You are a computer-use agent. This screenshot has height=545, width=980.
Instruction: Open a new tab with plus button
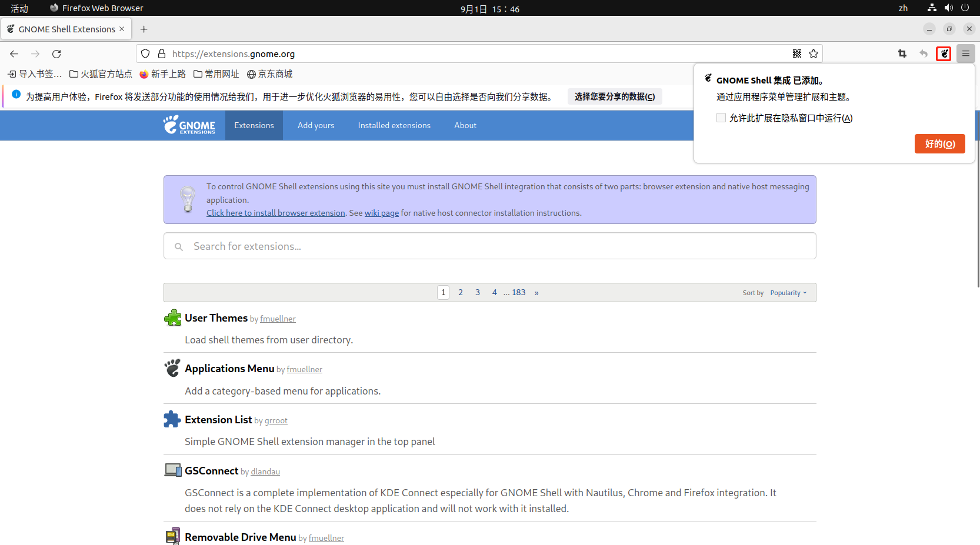(x=144, y=29)
